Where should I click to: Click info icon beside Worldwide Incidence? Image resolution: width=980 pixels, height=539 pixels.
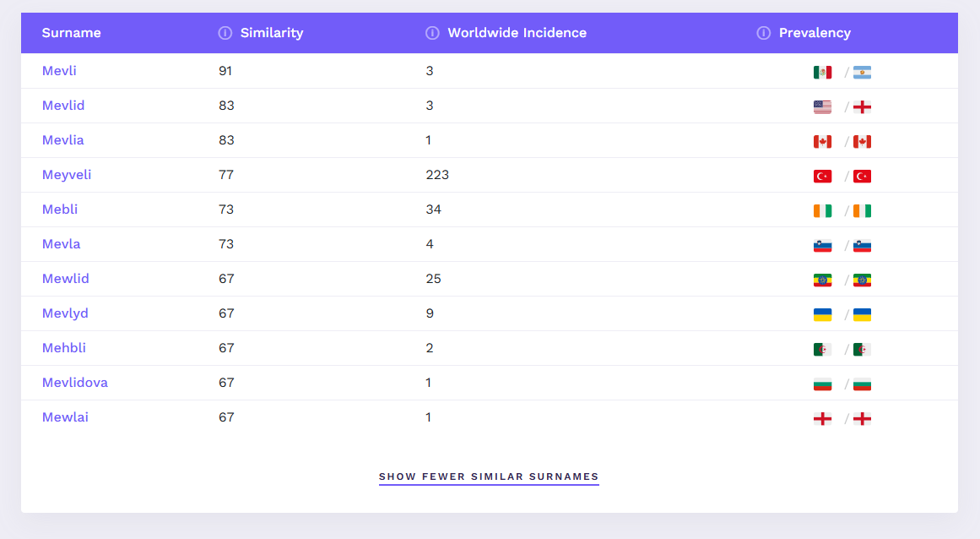[432, 33]
